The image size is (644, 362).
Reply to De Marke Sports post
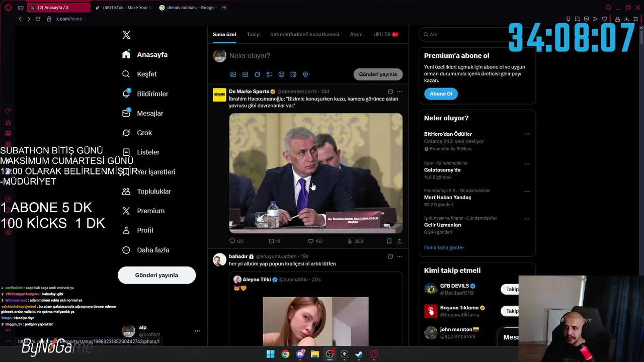236,241
